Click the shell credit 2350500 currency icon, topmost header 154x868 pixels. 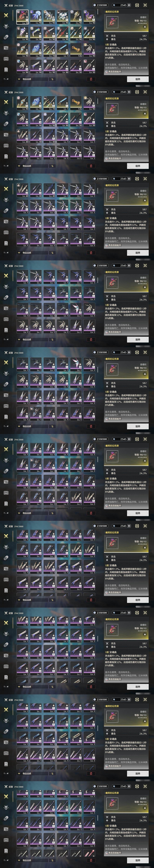coord(94,5)
